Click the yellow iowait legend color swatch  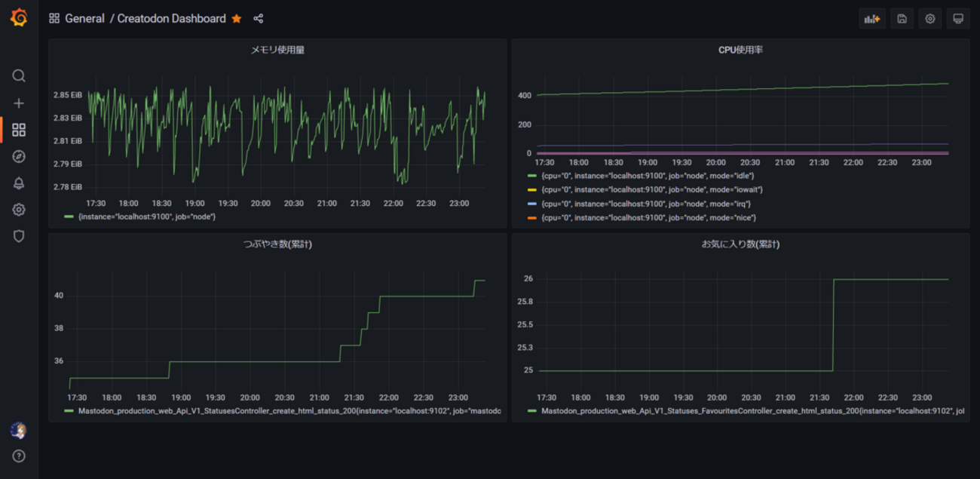click(532, 190)
